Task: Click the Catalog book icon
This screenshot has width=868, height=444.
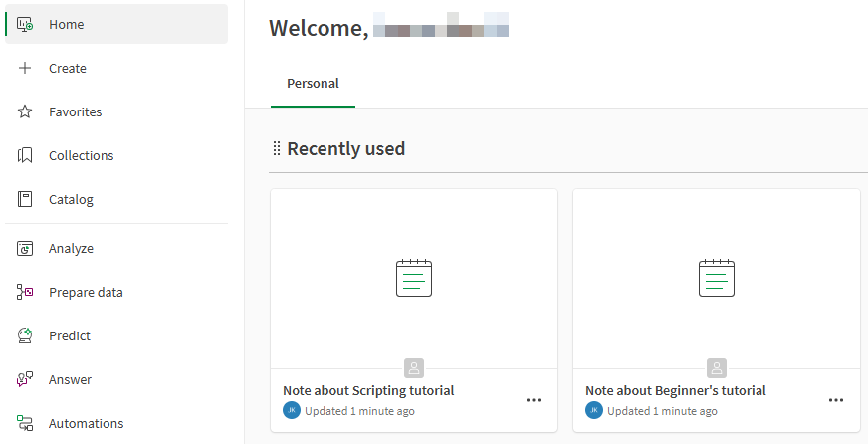Action: tap(26, 199)
